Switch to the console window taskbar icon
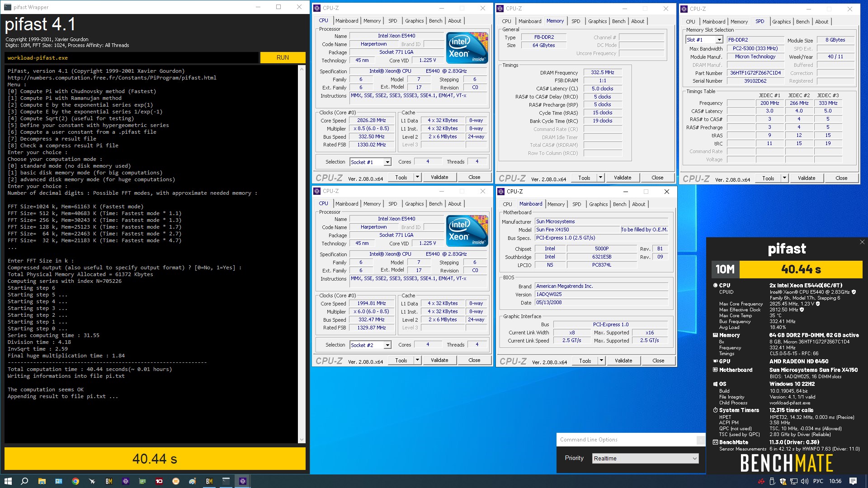Screen dimensions: 868x488 226,481
